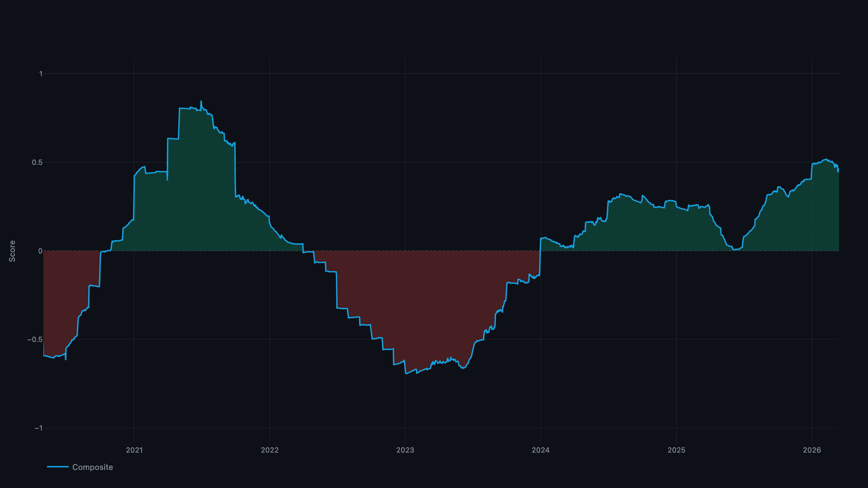Screen dimensions: 868x488
Task: Click the 2024 x-axis label
Action: coord(541,450)
